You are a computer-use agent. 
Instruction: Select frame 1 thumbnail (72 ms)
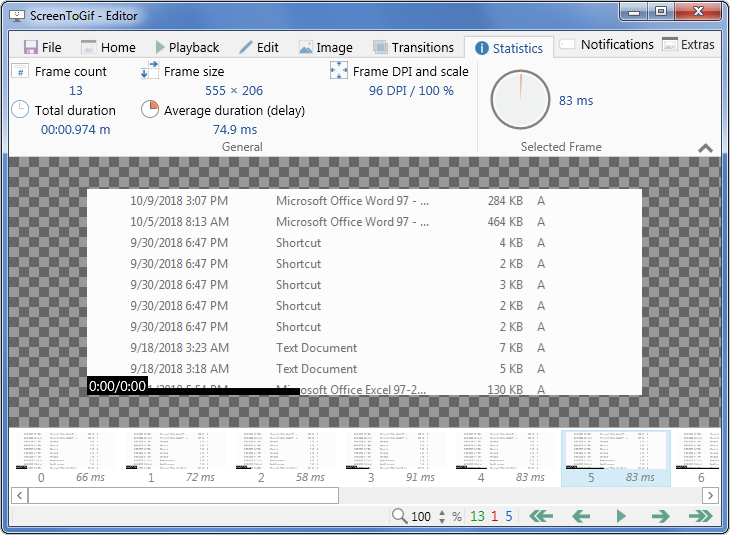pyautogui.click(x=176, y=458)
